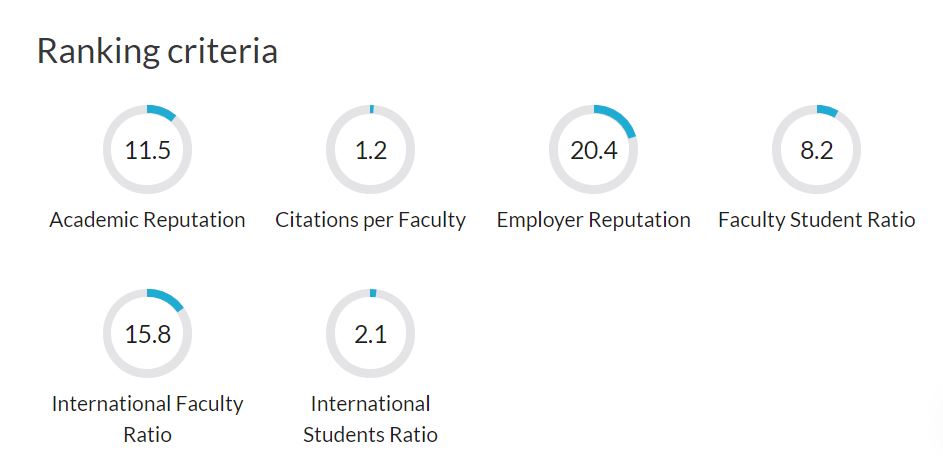This screenshot has height=465, width=943.
Task: Click the Employer Reputation circular gauge
Action: coord(594,149)
